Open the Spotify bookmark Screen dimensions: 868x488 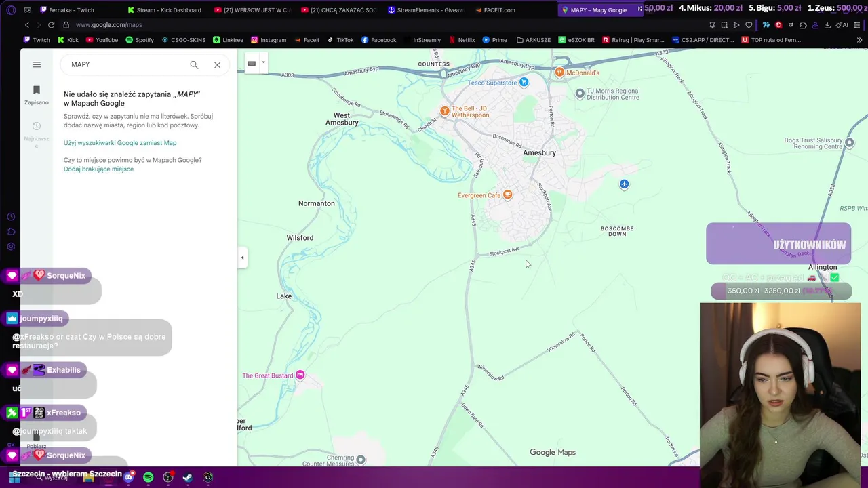point(140,40)
